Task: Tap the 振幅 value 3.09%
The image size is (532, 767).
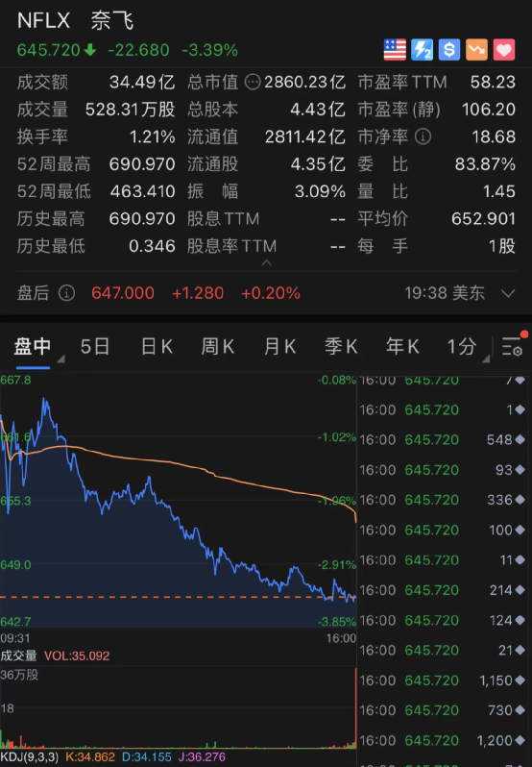Action: (x=320, y=191)
